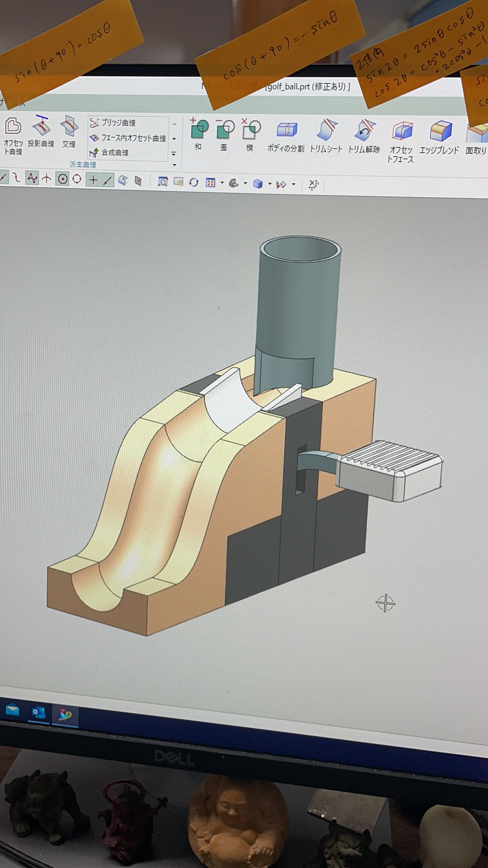Click the 交線 (Intersection Curve) icon
The height and width of the screenshot is (868, 488).
click(69, 130)
